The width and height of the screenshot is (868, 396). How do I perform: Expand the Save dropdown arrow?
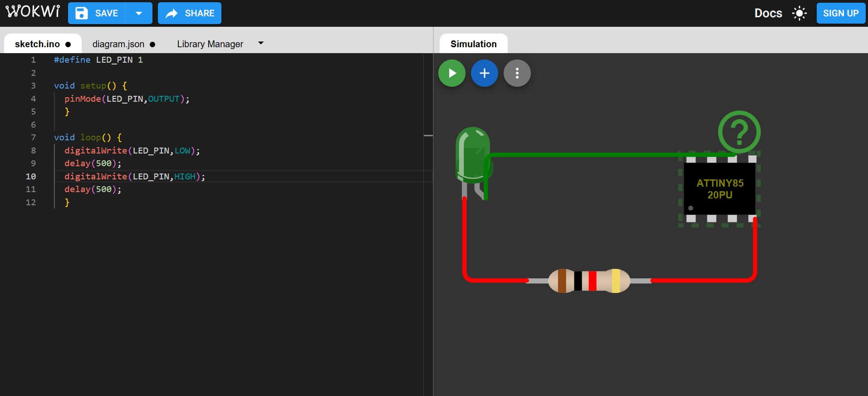tap(139, 13)
